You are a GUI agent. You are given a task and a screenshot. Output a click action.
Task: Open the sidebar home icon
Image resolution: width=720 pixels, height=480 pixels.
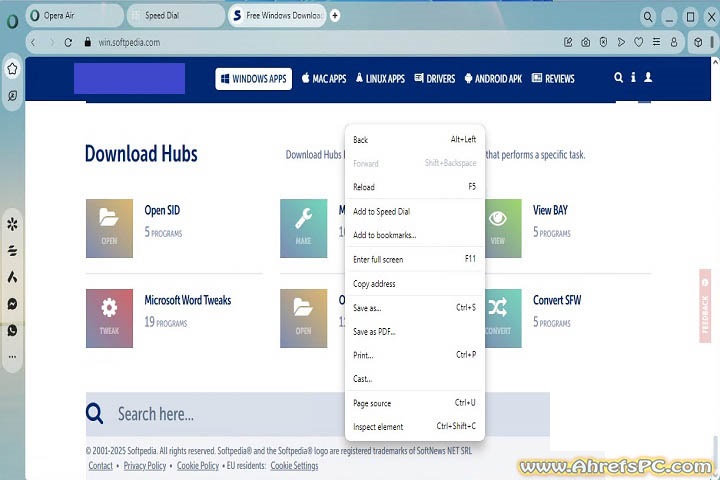(x=12, y=69)
